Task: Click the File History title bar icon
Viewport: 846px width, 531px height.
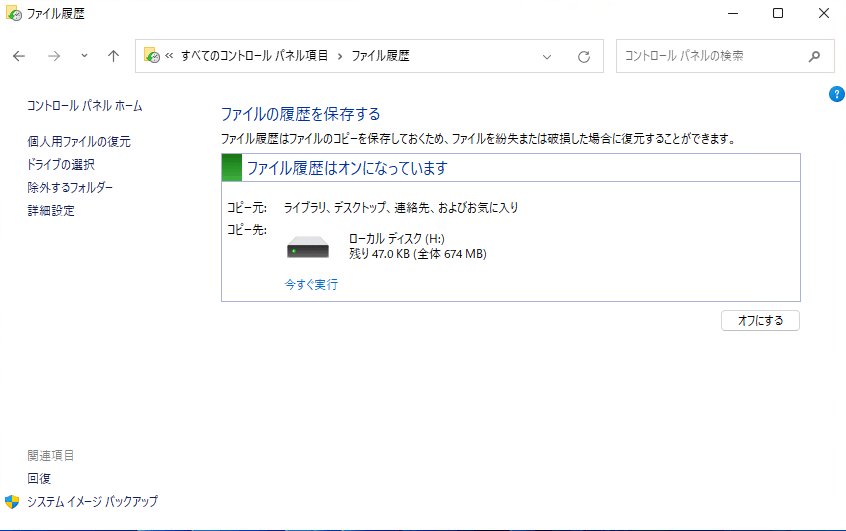Action: coord(12,13)
